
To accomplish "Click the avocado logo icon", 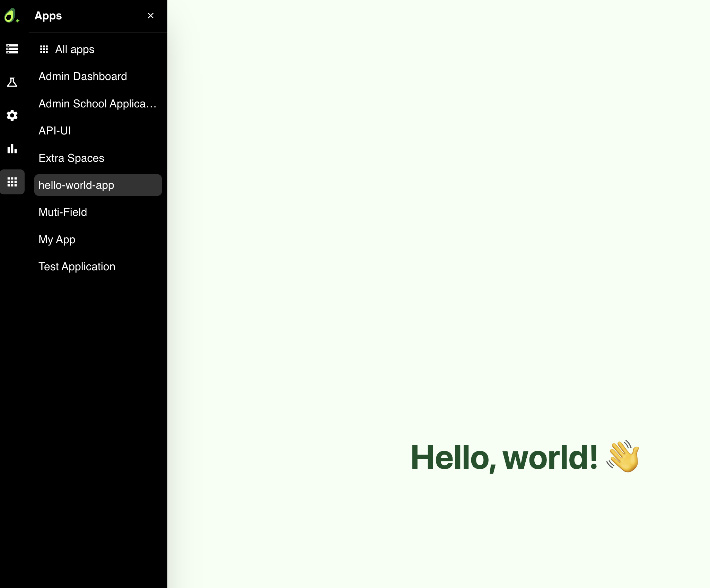I will pyautogui.click(x=11, y=16).
